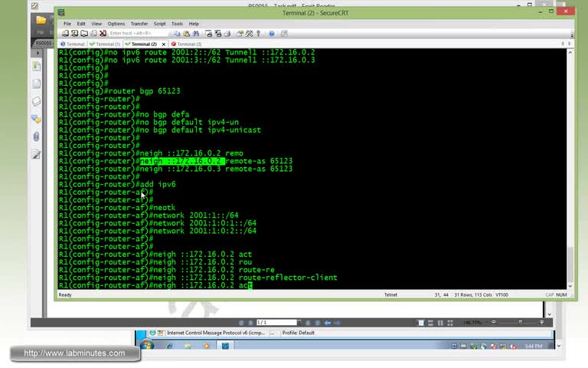The width and height of the screenshot is (588, 368).
Task: Click the Connect toolbar icon in SecureCRT
Action: [65, 34]
